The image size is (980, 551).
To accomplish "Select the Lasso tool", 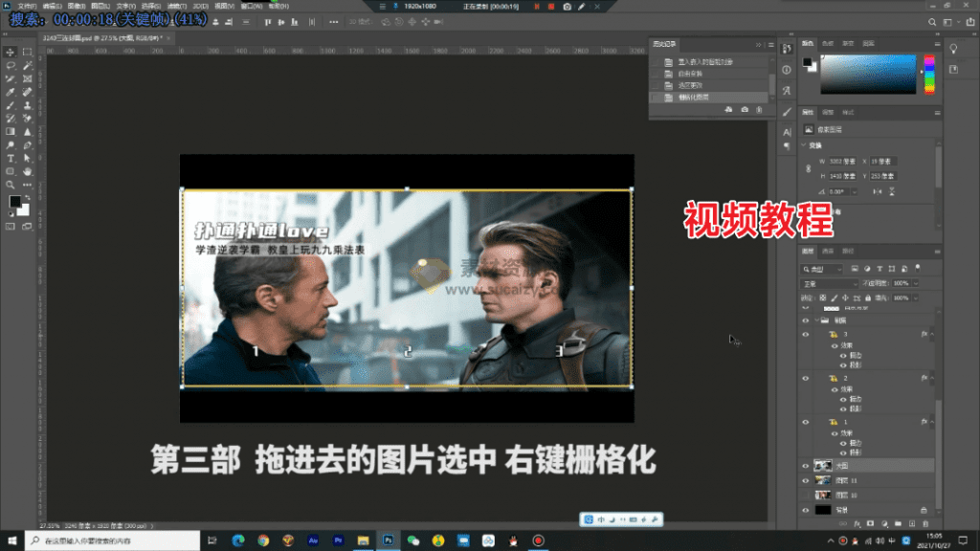I will 11,65.
